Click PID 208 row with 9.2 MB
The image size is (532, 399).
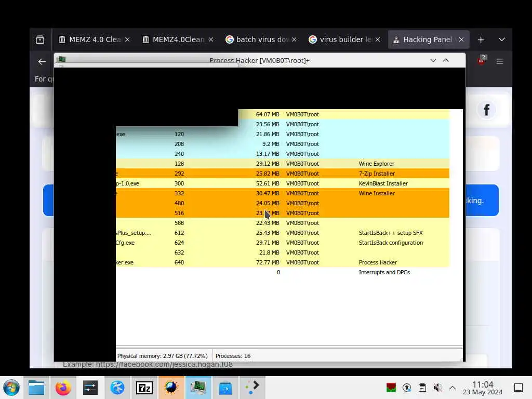282,144
